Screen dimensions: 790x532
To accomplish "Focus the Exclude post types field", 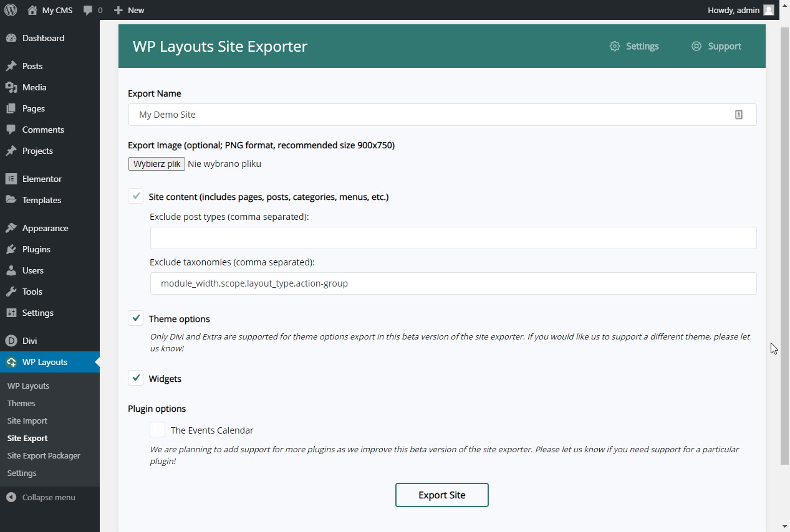I will click(453, 238).
